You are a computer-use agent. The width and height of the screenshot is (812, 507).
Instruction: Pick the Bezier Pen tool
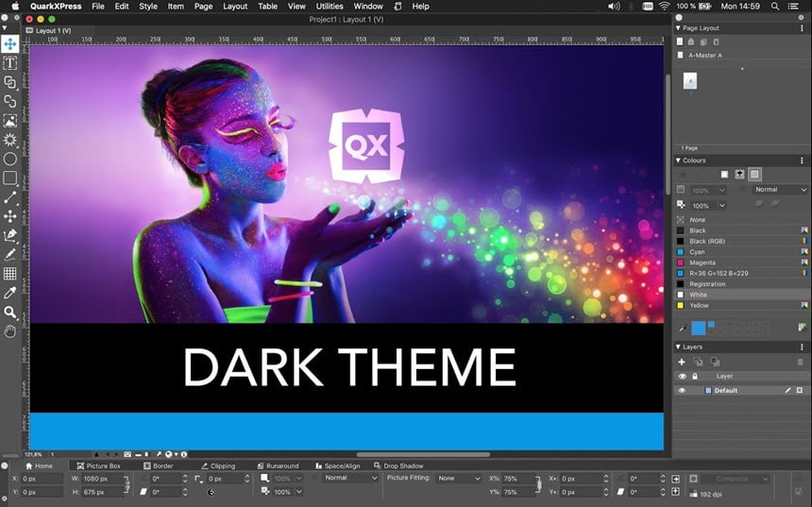9,236
